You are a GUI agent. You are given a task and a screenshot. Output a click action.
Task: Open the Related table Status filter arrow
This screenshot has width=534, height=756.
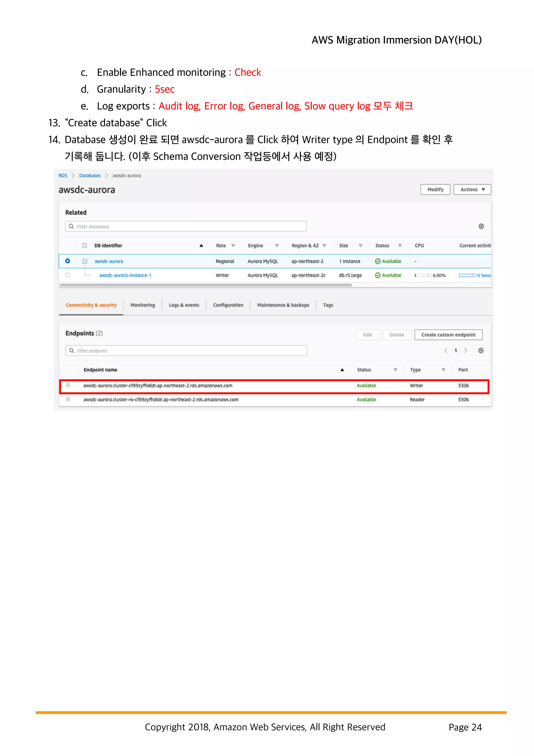point(400,246)
